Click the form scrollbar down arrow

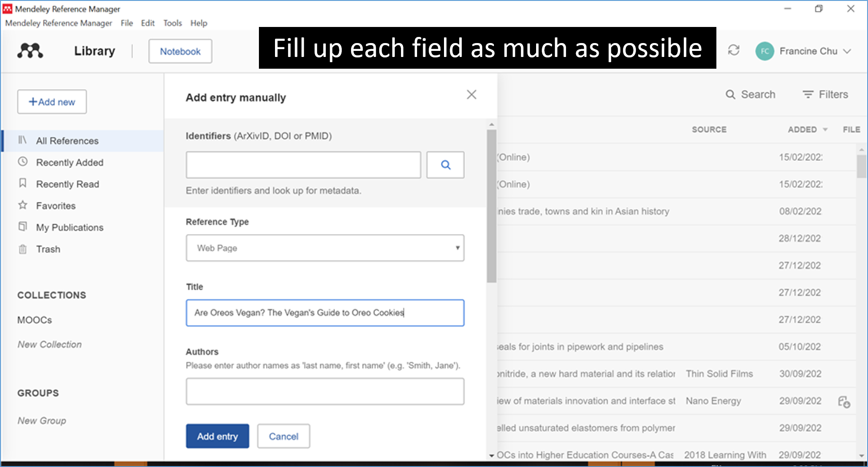pos(491,455)
